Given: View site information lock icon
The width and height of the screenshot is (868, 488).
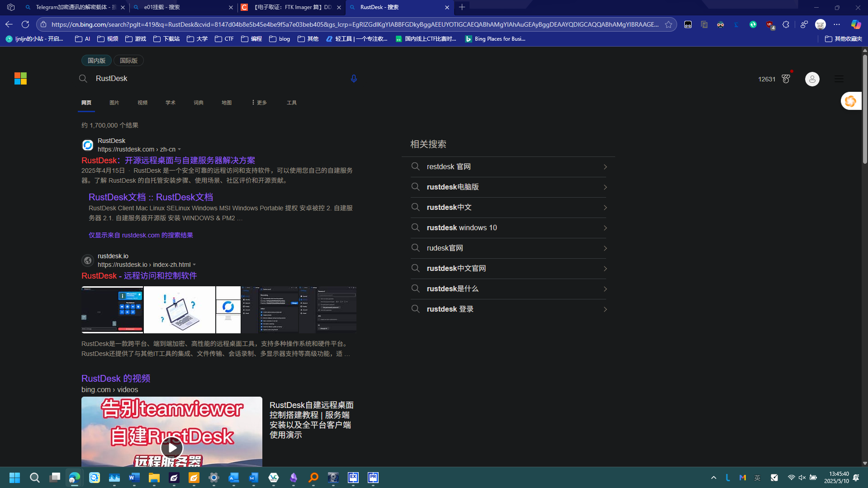Looking at the screenshot, I should (43, 24).
